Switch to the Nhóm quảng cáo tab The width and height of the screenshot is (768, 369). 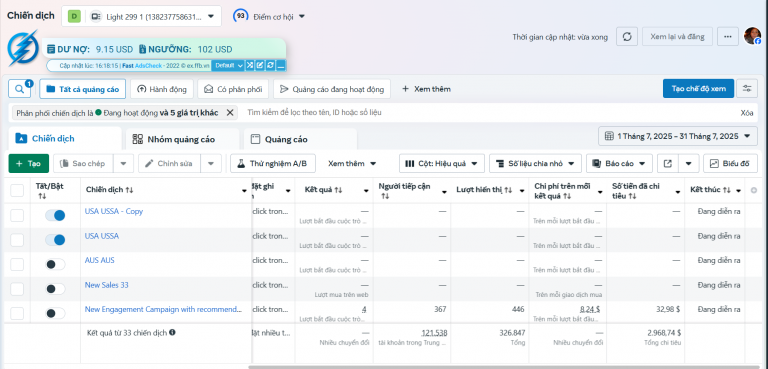pyautogui.click(x=182, y=139)
